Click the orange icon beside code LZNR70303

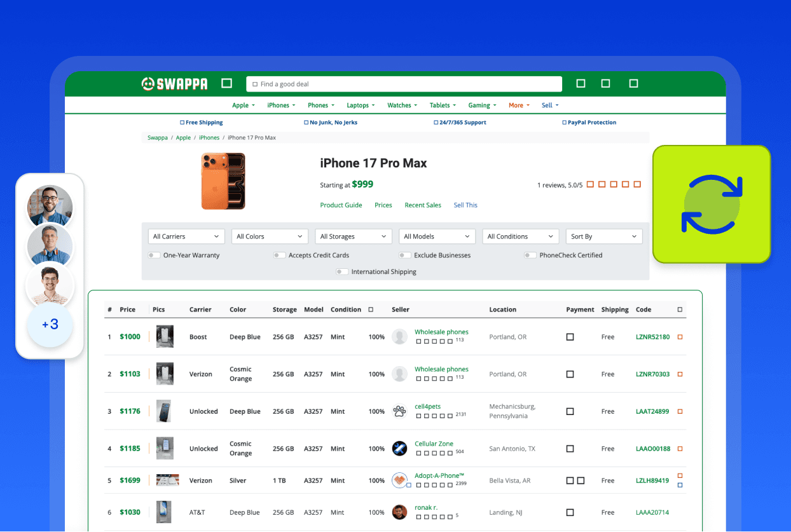[680, 374]
